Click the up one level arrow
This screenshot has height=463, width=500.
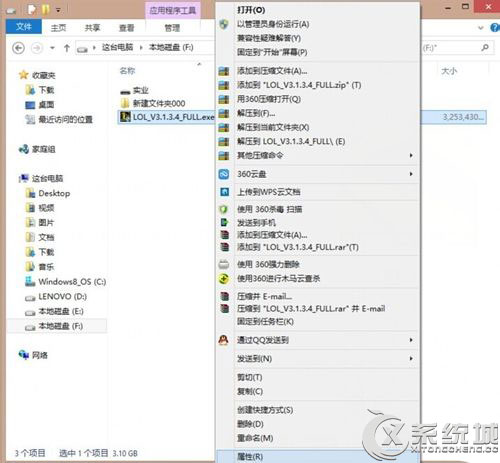point(67,48)
